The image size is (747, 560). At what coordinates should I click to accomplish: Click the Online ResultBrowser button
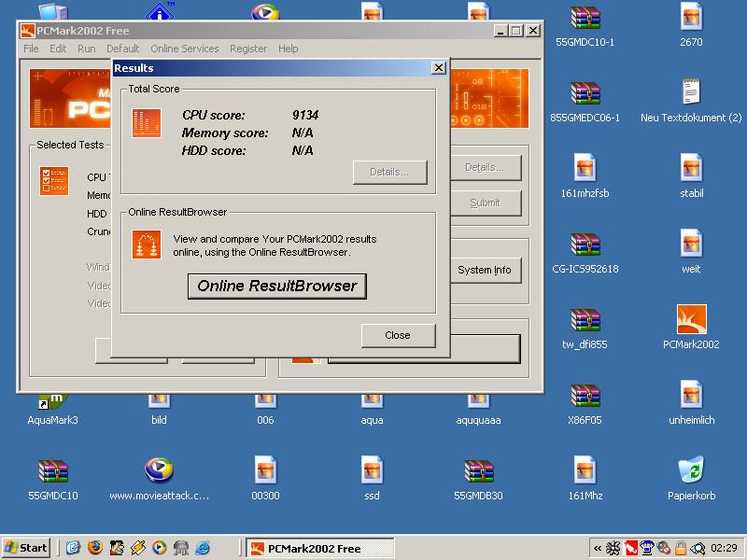[276, 287]
